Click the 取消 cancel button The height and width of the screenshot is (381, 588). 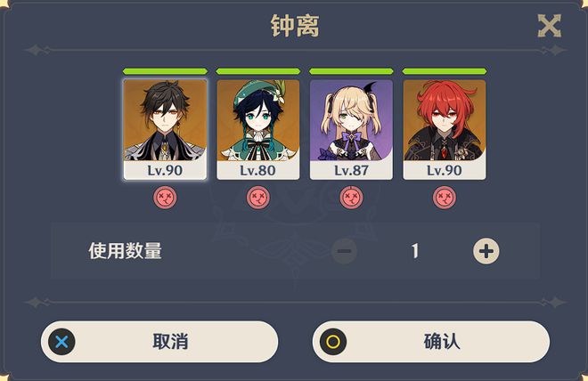pos(159,341)
